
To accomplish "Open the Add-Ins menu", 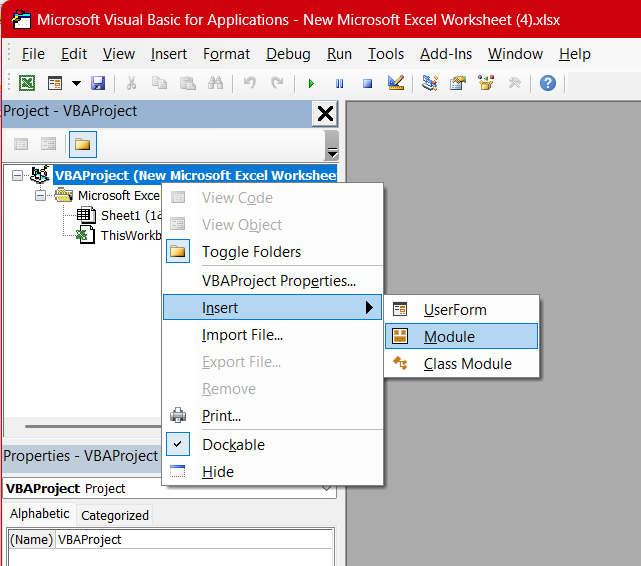I will 446,54.
